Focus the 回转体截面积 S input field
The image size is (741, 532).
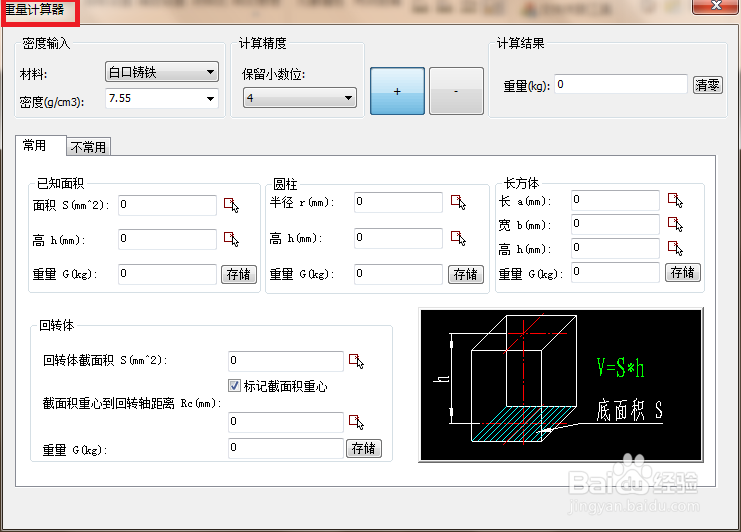click(286, 361)
